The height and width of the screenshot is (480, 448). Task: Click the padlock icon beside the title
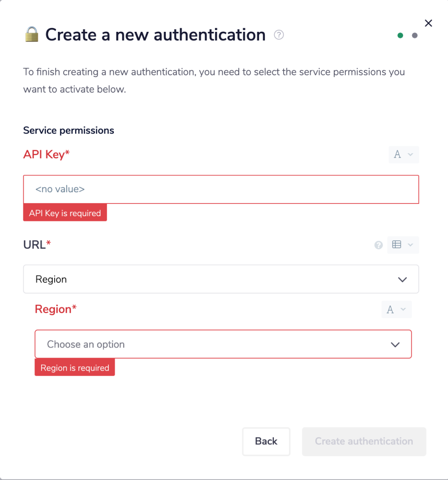point(32,35)
